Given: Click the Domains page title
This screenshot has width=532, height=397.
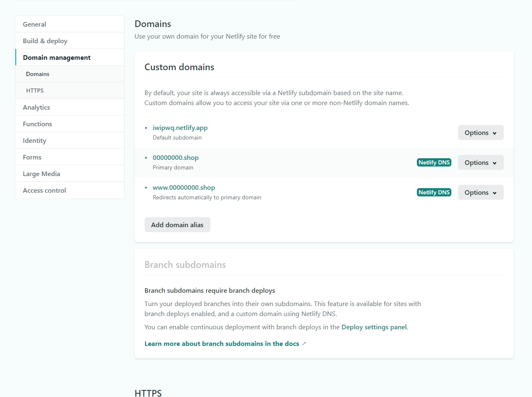Looking at the screenshot, I should click(153, 24).
